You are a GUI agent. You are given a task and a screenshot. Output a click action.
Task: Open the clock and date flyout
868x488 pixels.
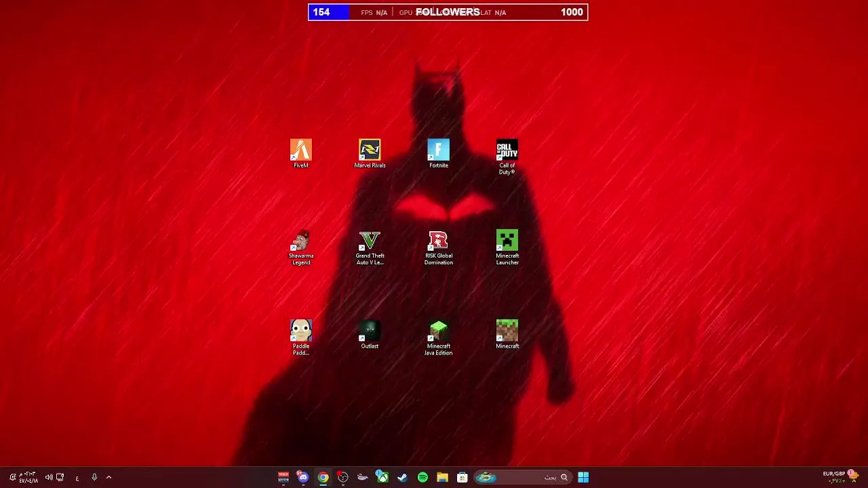click(x=28, y=477)
